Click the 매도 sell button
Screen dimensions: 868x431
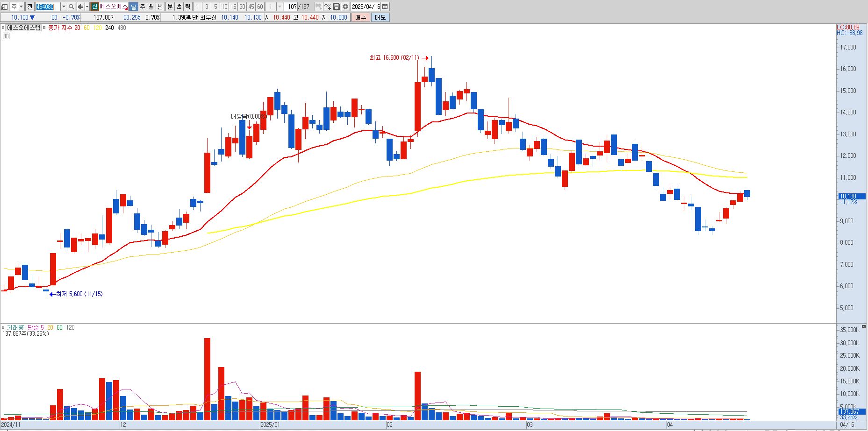click(x=380, y=17)
